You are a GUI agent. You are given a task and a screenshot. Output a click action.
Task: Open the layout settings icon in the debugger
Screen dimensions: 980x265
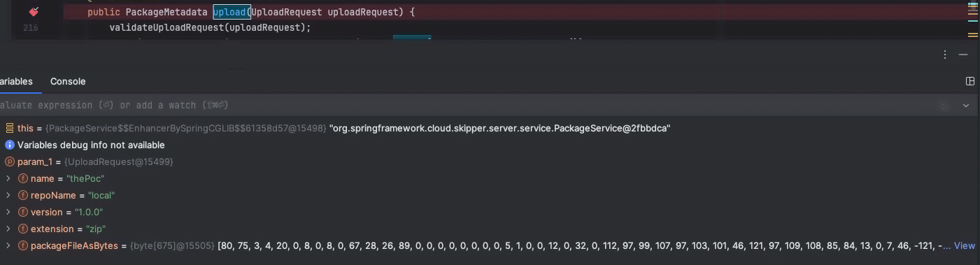click(x=970, y=81)
